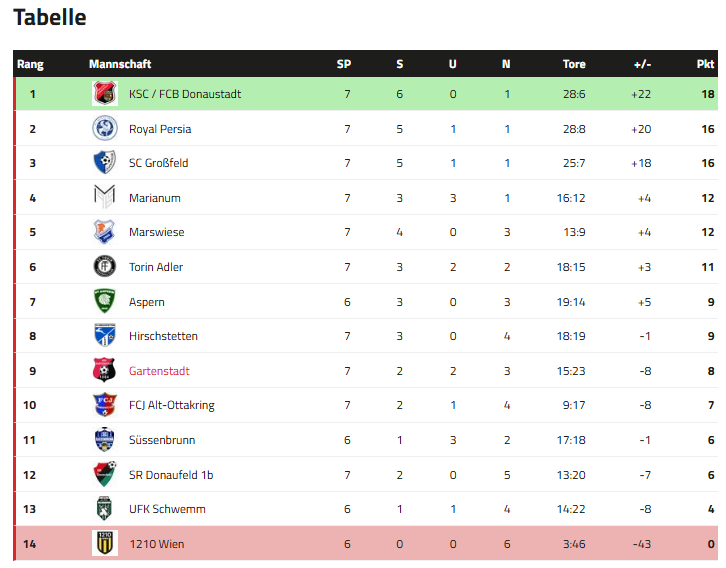Click the KSC / FCB Donaustadt club logo
726x568 pixels.
point(105,94)
